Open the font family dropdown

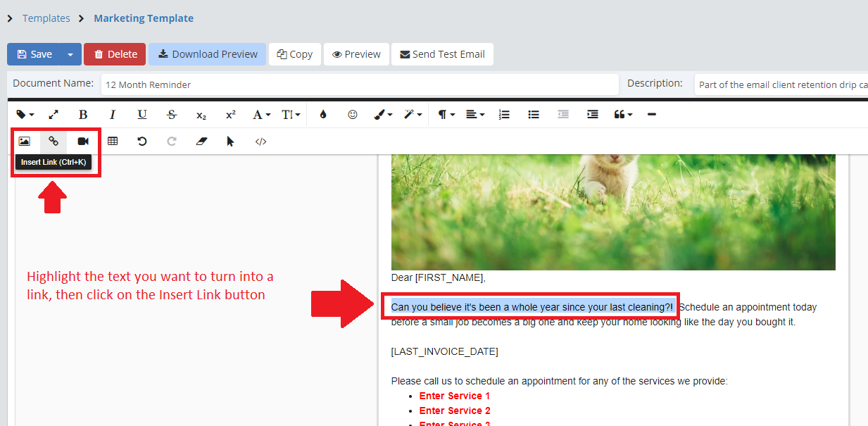261,115
